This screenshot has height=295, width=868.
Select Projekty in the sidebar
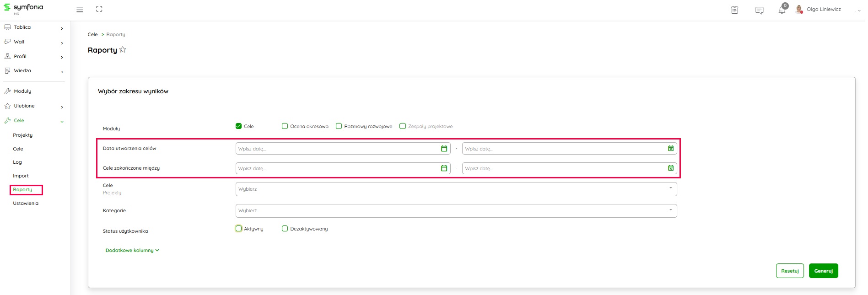tap(23, 135)
